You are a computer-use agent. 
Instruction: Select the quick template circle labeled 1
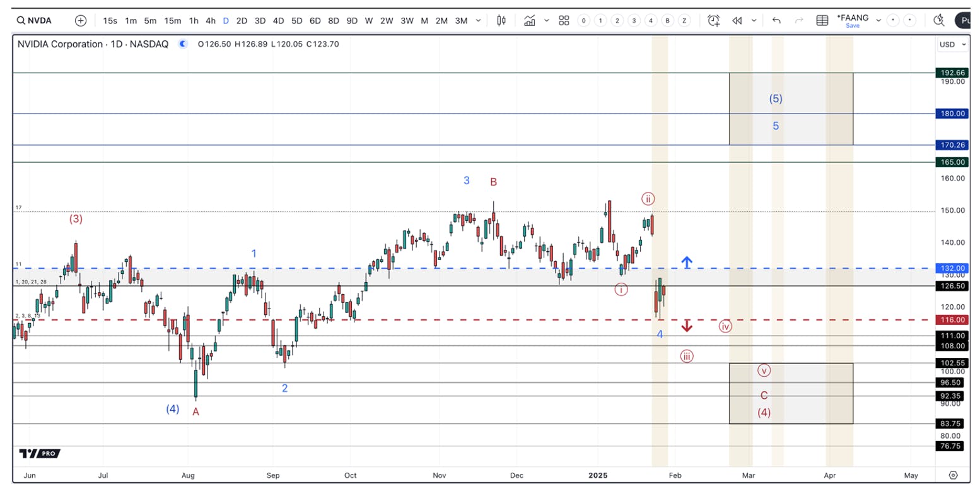600,21
